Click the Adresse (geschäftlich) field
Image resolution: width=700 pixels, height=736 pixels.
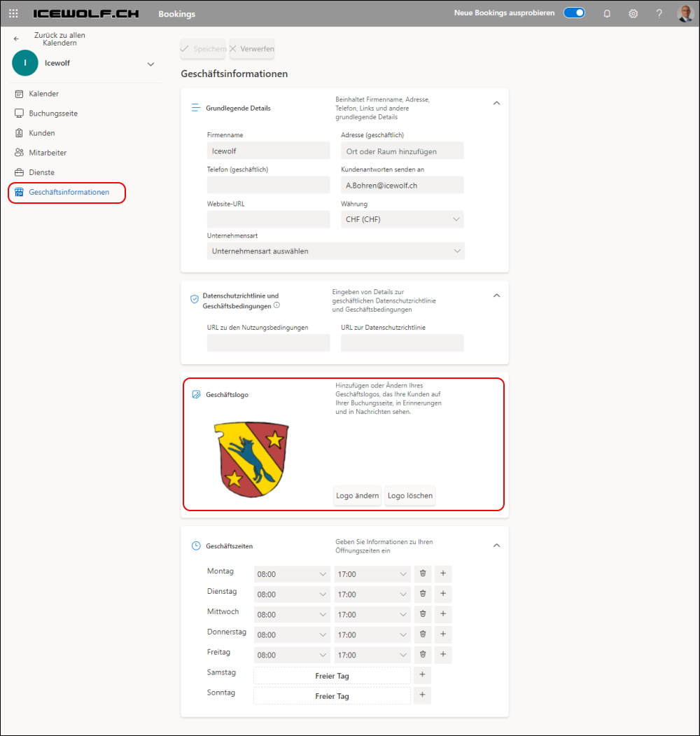coord(402,151)
